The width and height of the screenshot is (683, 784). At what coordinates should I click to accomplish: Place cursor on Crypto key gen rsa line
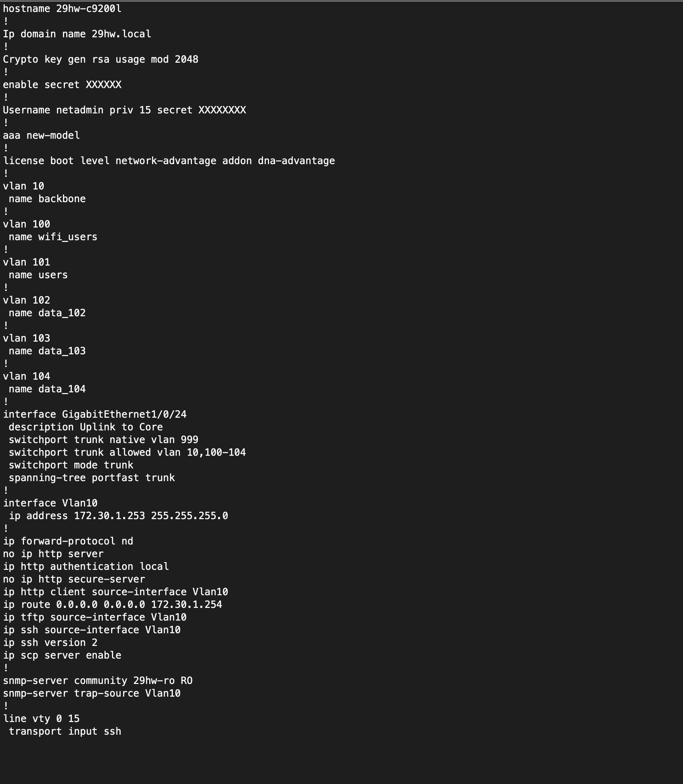(x=101, y=60)
